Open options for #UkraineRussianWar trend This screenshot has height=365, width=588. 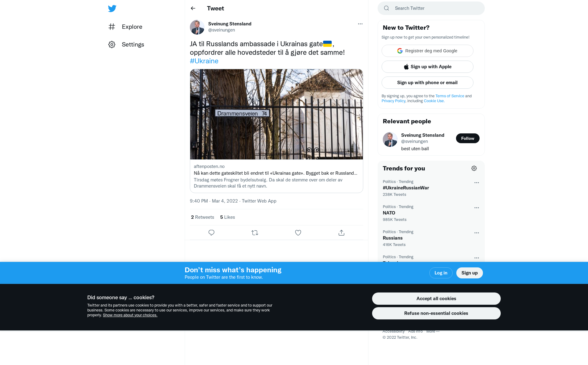[477, 183]
